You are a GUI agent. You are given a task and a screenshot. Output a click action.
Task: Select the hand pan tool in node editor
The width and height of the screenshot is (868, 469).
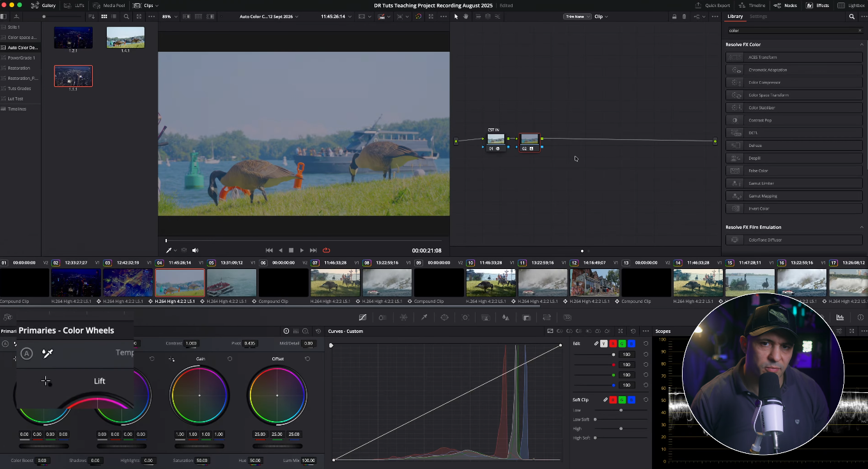tap(466, 17)
